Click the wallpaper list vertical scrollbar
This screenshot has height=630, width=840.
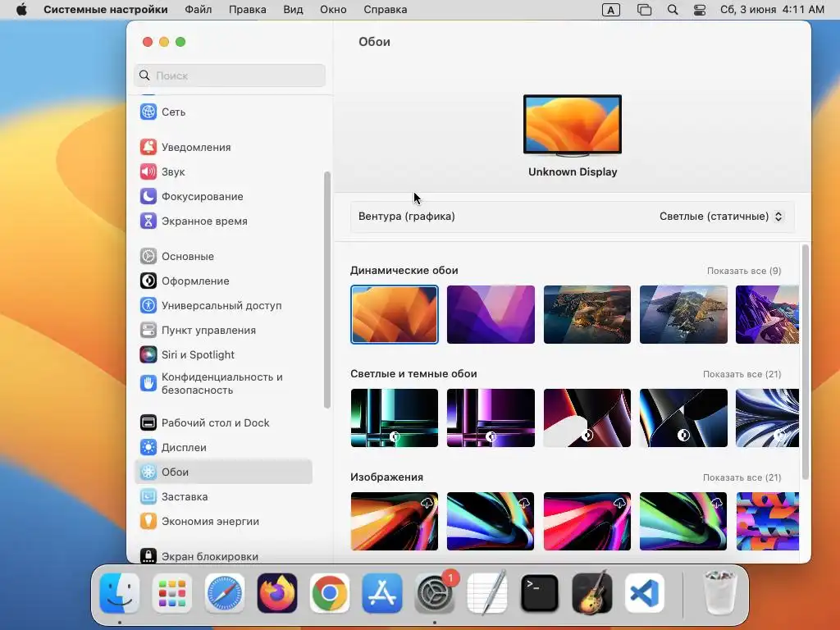click(x=805, y=362)
